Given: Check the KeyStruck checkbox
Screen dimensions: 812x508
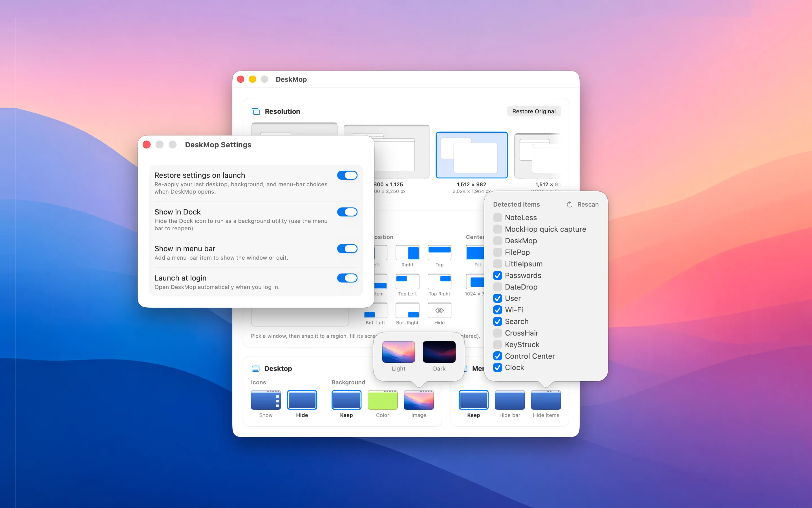Looking at the screenshot, I should (x=498, y=344).
